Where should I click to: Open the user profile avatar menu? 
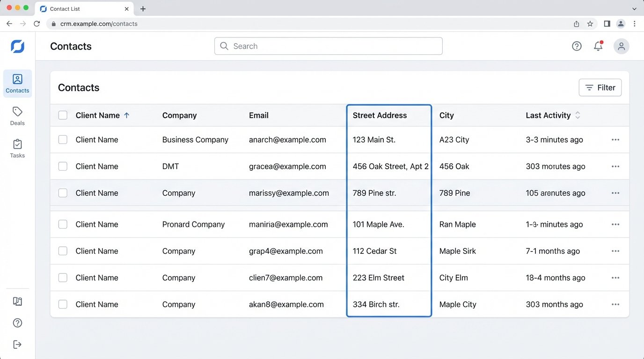[x=621, y=46]
